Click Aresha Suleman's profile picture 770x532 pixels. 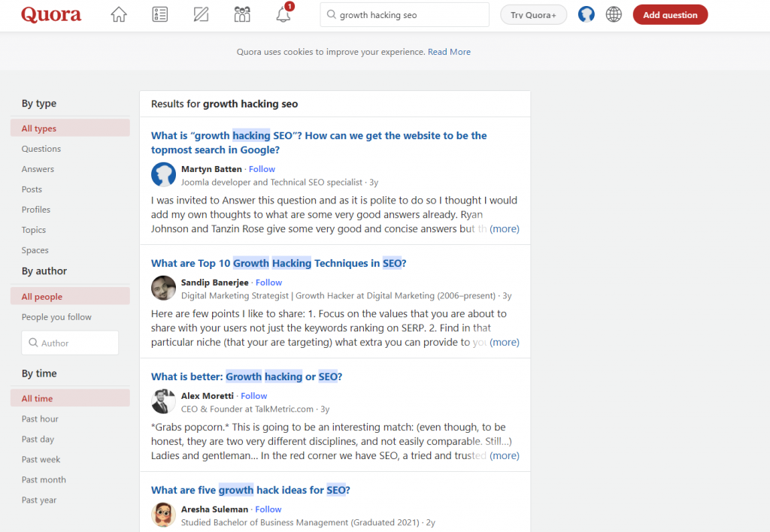(163, 515)
